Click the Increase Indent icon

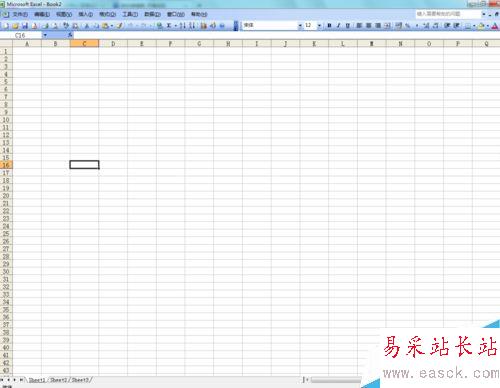pyautogui.click(x=457, y=26)
